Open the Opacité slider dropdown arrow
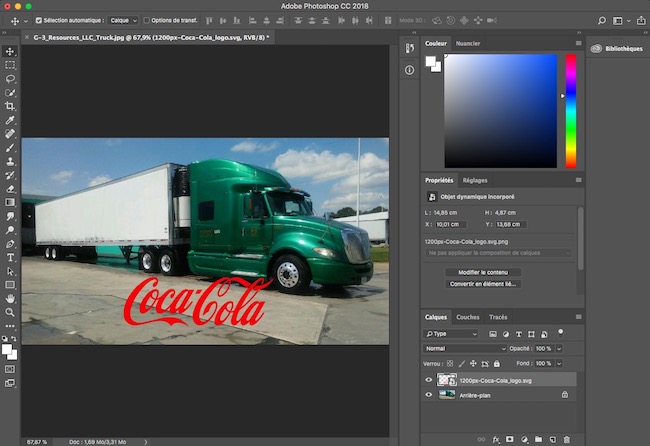The height and width of the screenshot is (446, 650). (x=559, y=349)
